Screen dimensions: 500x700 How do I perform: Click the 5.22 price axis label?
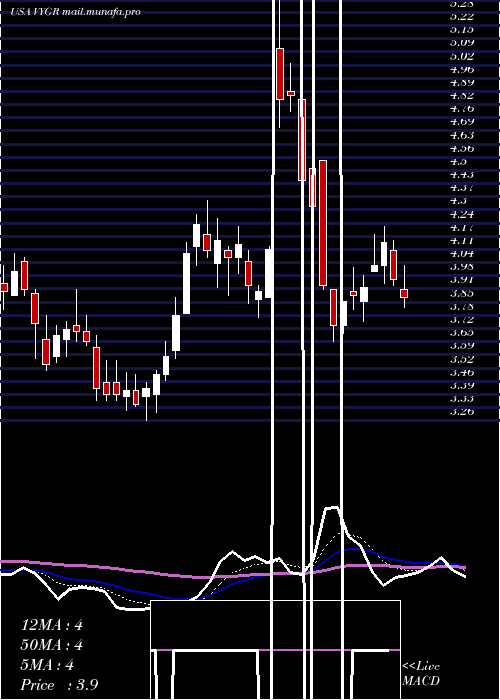click(x=462, y=17)
